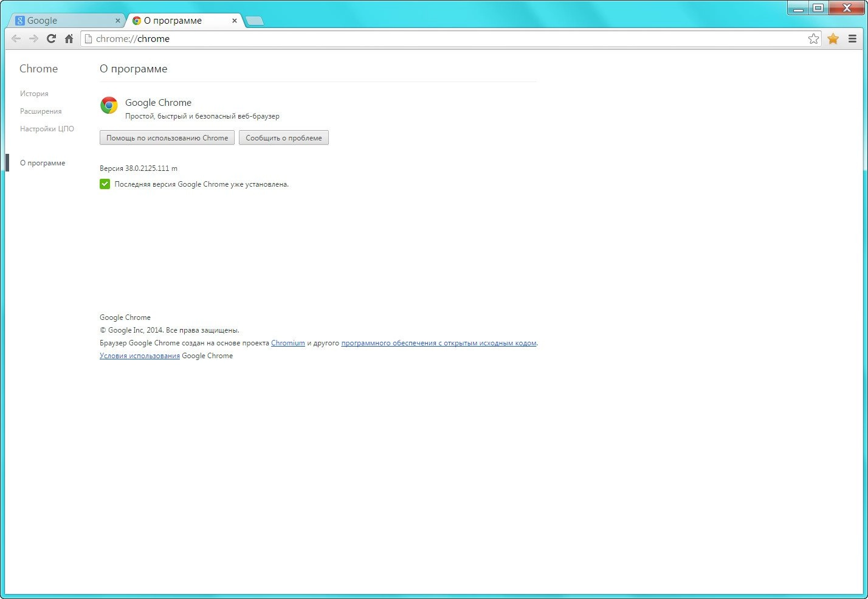Click the orange star extension icon
868x599 pixels.
[x=833, y=39]
